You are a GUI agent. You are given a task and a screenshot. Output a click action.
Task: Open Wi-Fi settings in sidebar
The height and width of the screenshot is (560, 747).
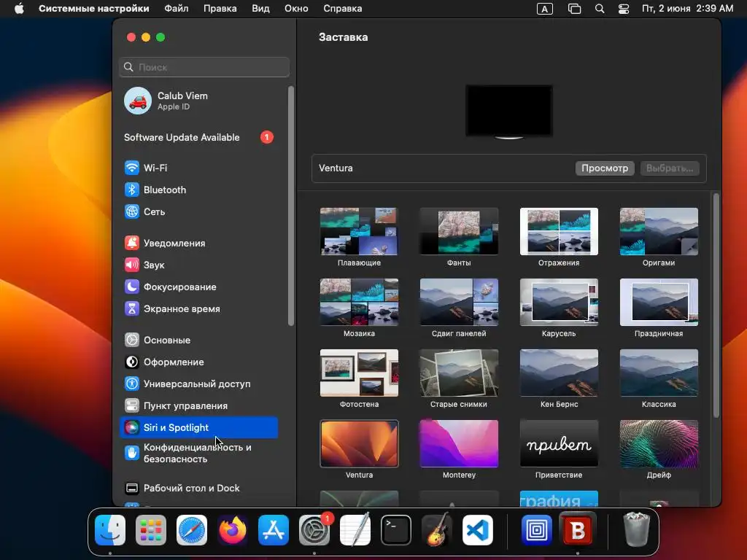click(198, 168)
